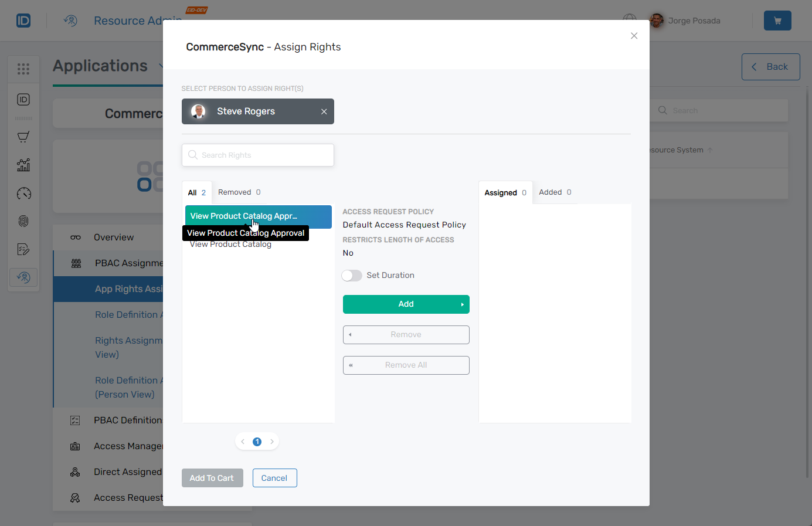Click the Back button
The width and height of the screenshot is (812, 526).
pos(770,67)
